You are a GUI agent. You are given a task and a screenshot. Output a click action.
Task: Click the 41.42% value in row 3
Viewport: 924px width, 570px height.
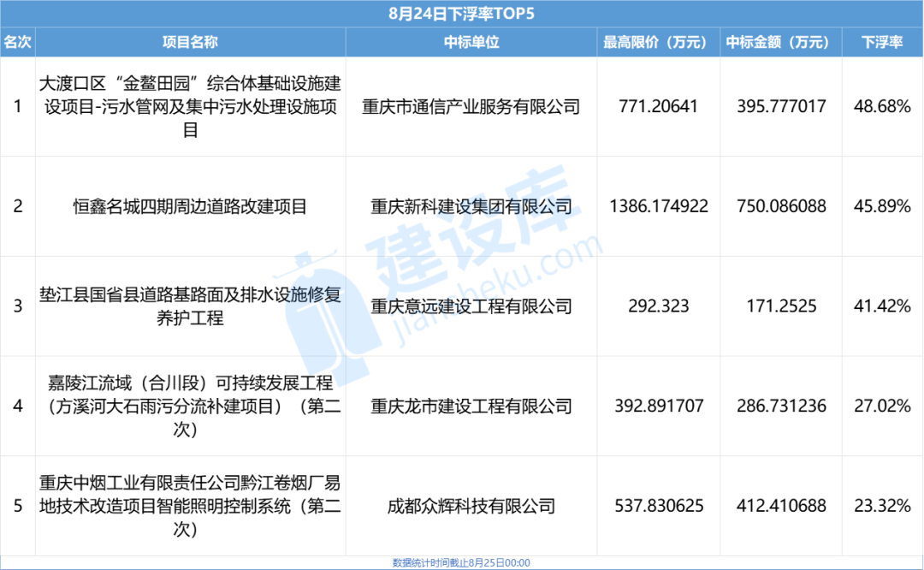tap(884, 306)
